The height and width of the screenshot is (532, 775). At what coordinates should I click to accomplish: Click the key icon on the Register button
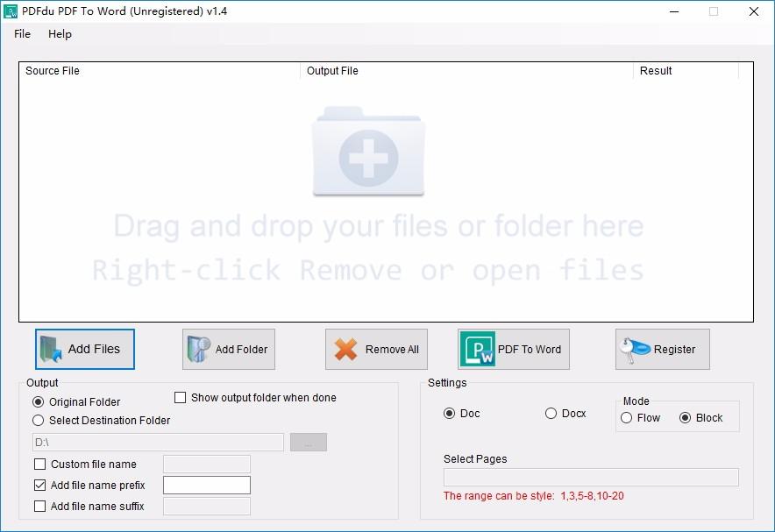coord(635,350)
